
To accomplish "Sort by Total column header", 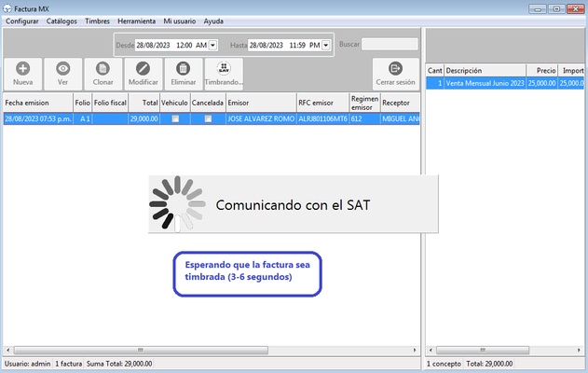I will (144, 103).
